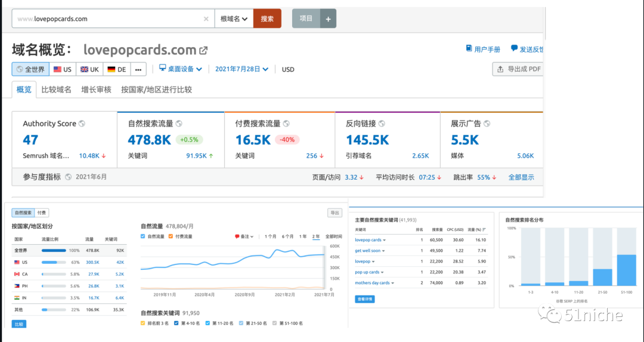Open the external link icon beside lovepopcards.com
The width and height of the screenshot is (644, 342).
(x=203, y=51)
